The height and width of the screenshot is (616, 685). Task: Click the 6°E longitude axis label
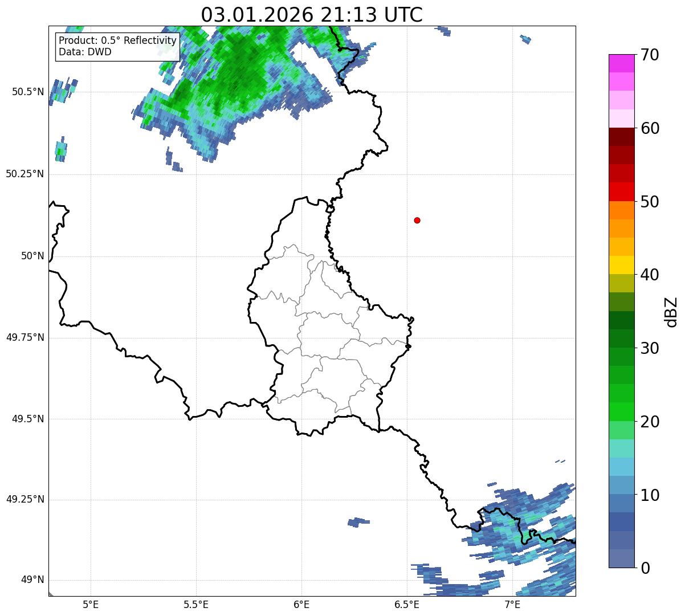301,604
